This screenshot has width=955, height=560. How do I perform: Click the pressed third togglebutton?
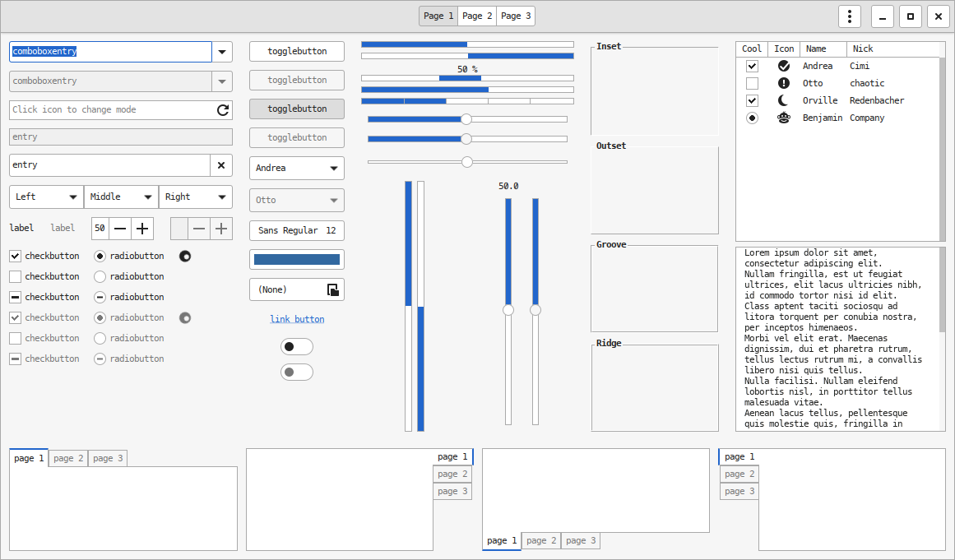click(x=297, y=109)
